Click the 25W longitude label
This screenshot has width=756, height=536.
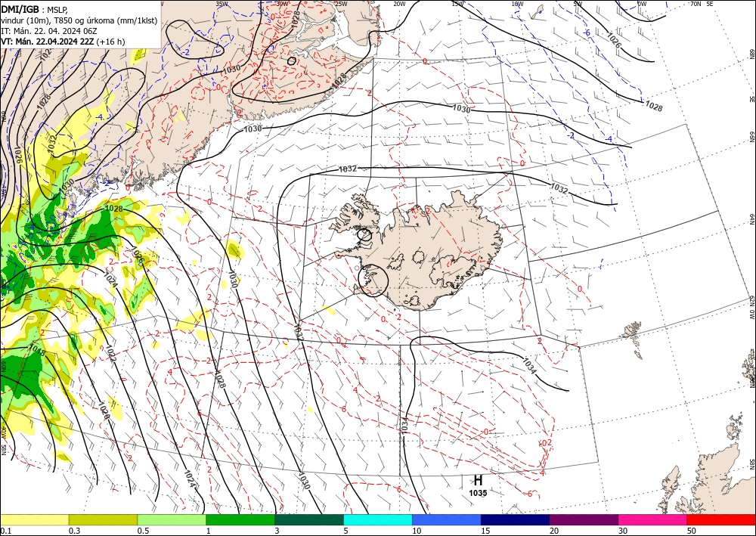coord(341,4)
